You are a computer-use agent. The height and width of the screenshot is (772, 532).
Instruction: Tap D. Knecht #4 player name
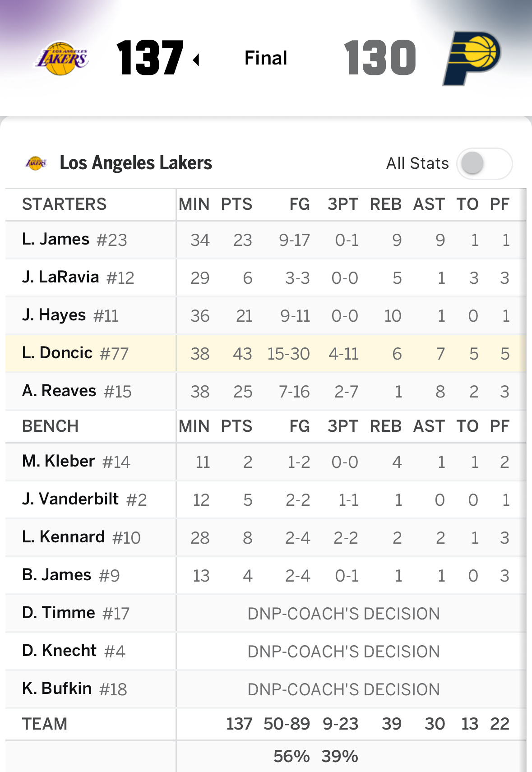(74, 651)
